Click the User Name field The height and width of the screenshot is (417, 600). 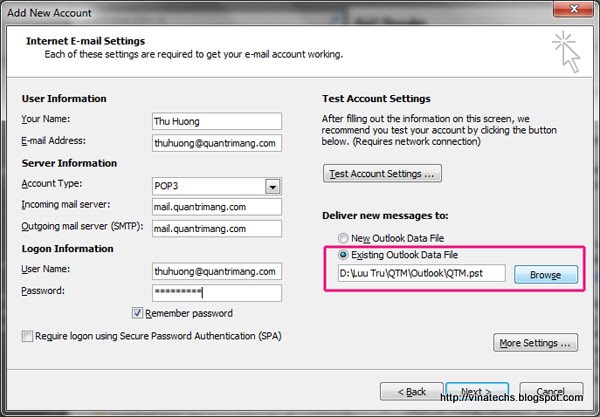tap(217, 271)
